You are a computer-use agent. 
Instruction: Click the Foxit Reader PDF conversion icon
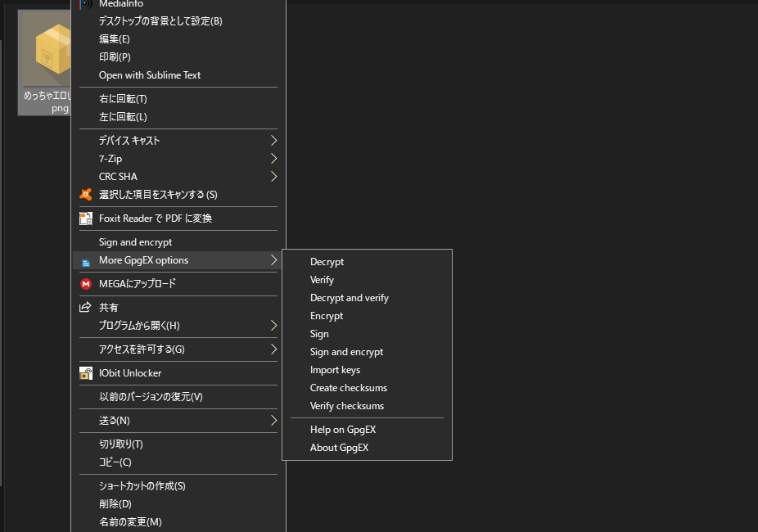[x=85, y=218]
